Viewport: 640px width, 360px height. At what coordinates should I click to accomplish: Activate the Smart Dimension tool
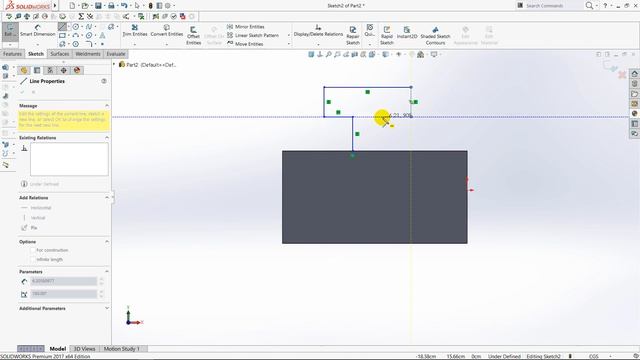click(x=38, y=30)
